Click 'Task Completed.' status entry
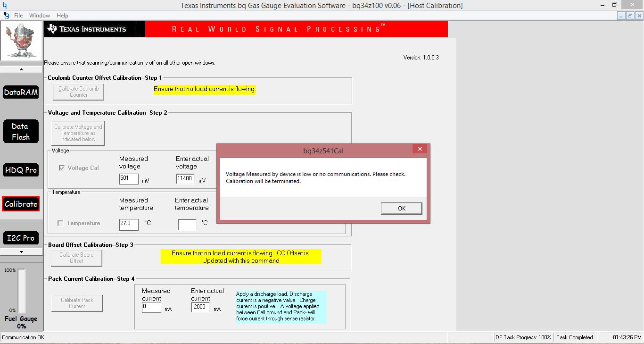This screenshot has width=644, height=344. pos(575,337)
